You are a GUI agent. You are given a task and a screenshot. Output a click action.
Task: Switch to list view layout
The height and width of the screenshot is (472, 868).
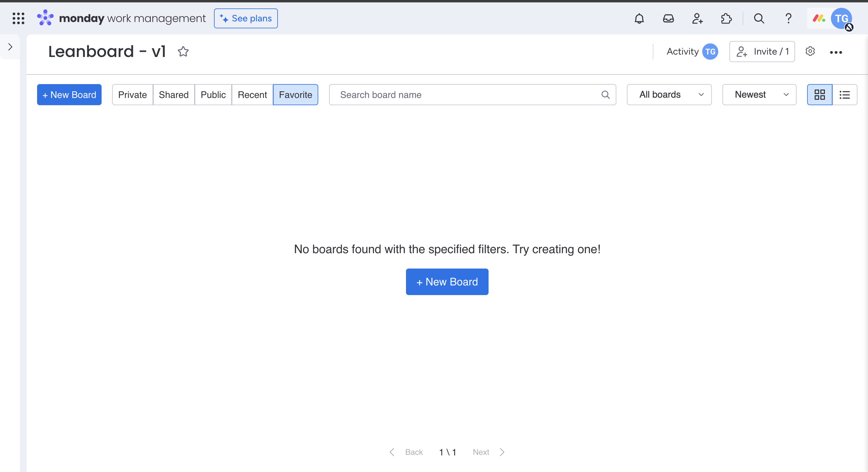click(x=844, y=95)
